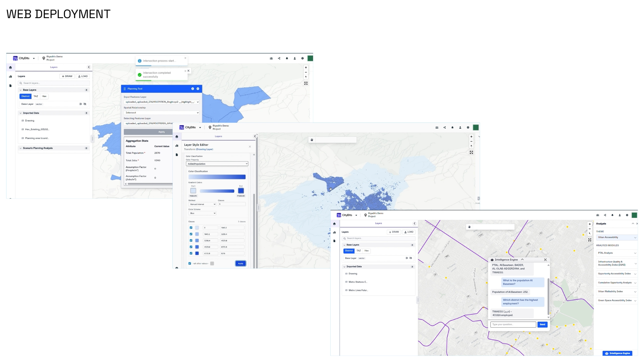The image size is (644, 362).
Task: Uncheck class 3286.4 to 4929.6 checkbox
Action: pos(191,240)
